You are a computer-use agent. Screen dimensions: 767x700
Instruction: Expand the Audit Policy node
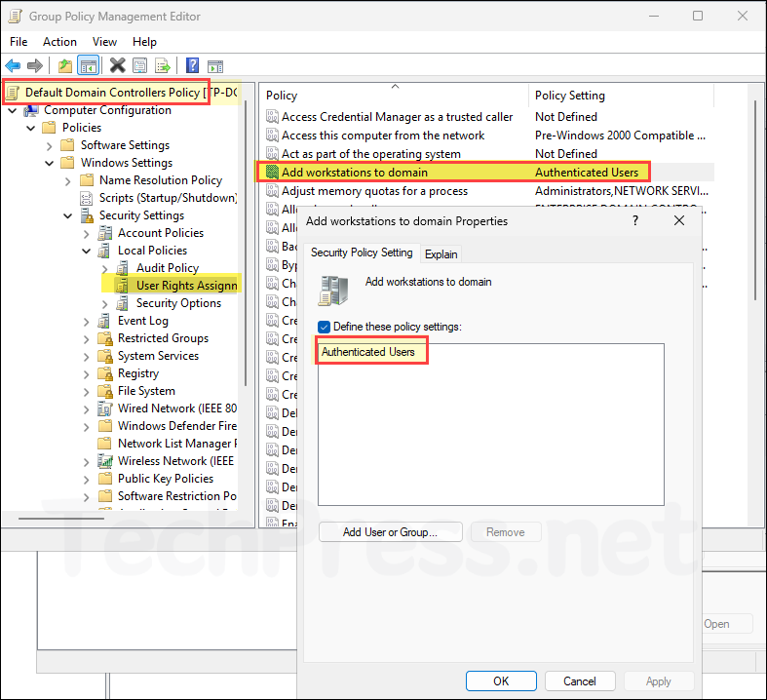104,269
